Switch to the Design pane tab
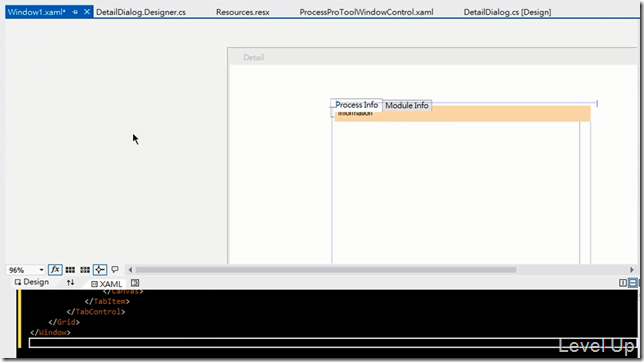 coord(32,282)
